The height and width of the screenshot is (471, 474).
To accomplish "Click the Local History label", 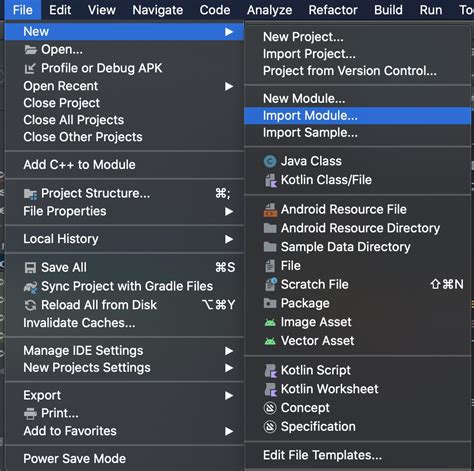I will tap(61, 239).
